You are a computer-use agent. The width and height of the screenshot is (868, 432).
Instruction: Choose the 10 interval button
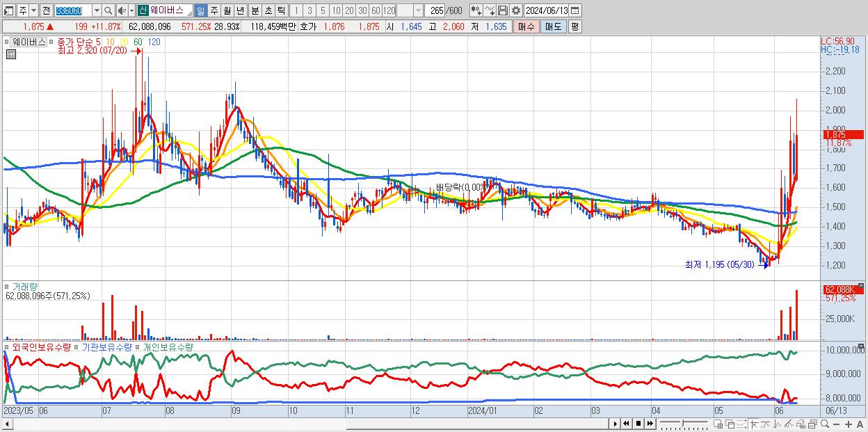coord(336,10)
